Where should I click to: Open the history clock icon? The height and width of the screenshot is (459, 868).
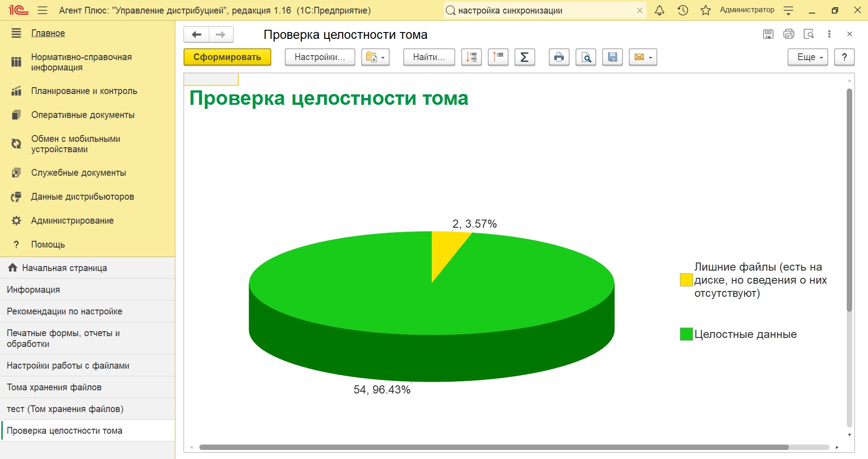[x=683, y=10]
